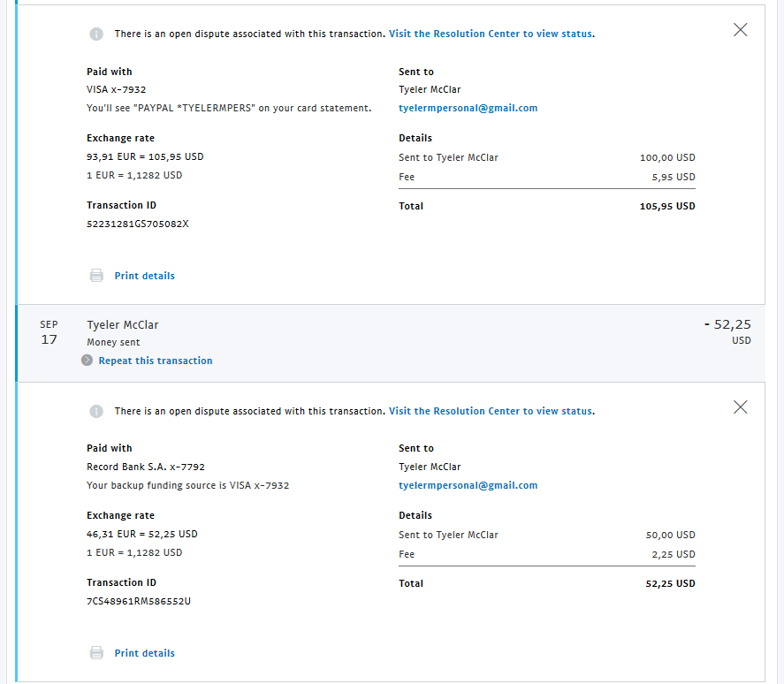Visit the Resolution Center from the Record Bank transaction
This screenshot has width=784, height=684.
(491, 411)
